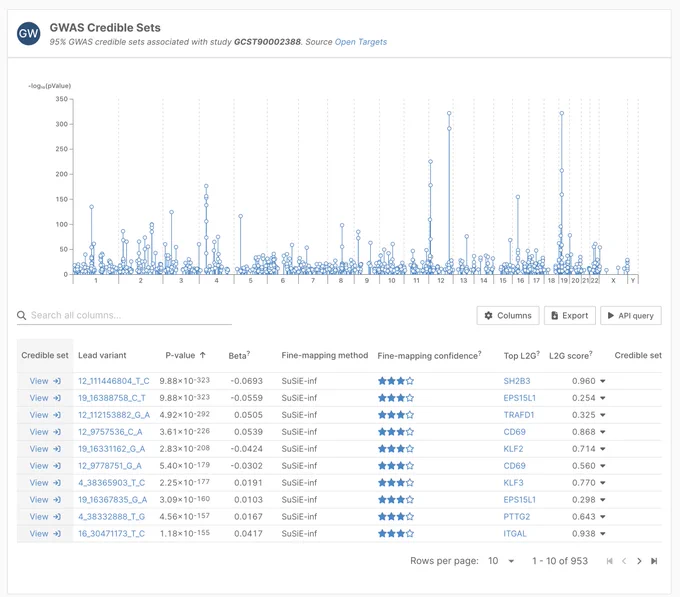This screenshot has height=597, width=680.
Task: Open the TRAFD1 gene link
Action: tap(519, 415)
